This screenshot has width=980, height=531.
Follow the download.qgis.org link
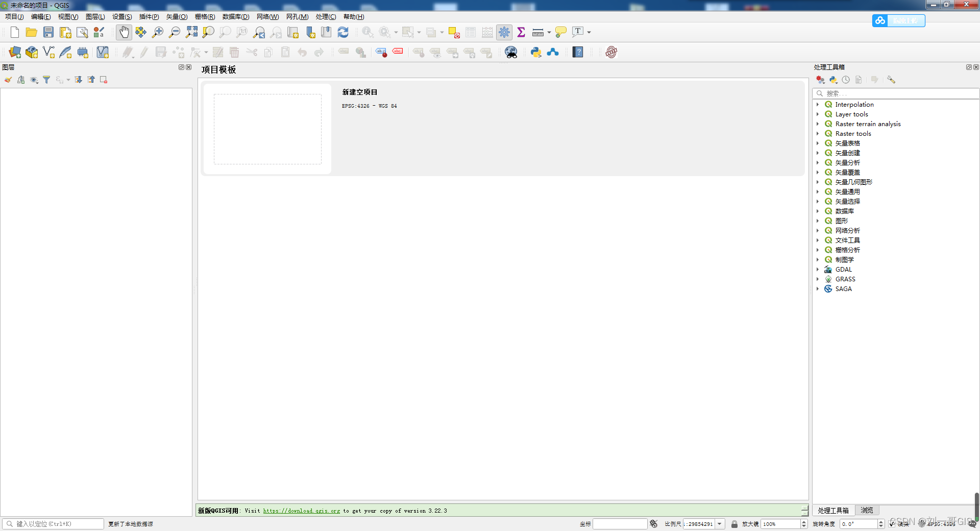(301, 511)
